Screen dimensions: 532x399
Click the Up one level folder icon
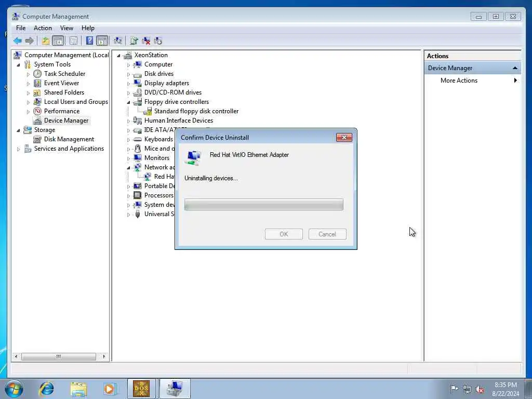[46, 41]
